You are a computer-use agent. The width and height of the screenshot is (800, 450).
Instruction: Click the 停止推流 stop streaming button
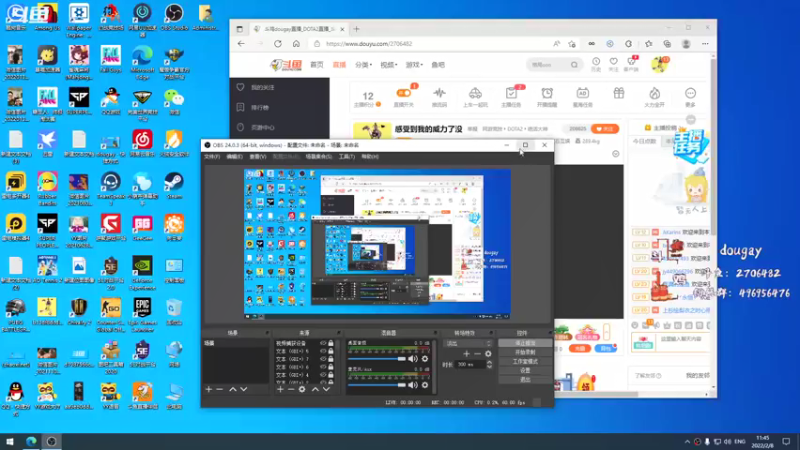point(525,343)
